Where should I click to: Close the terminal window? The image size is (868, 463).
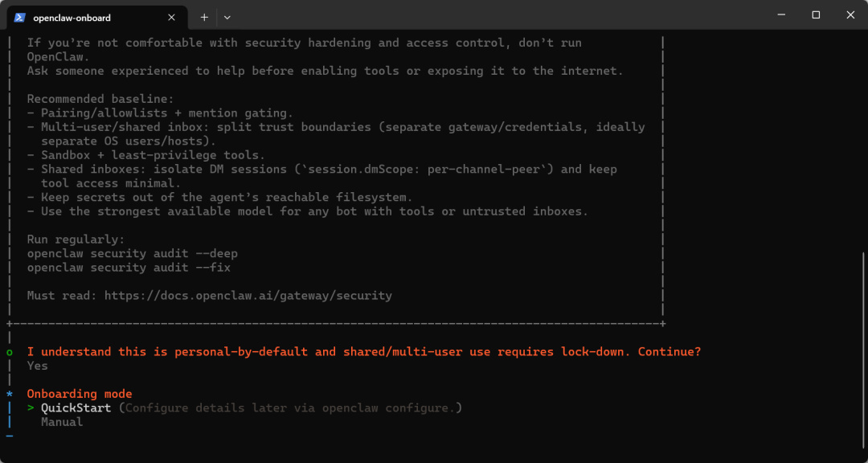(x=850, y=15)
